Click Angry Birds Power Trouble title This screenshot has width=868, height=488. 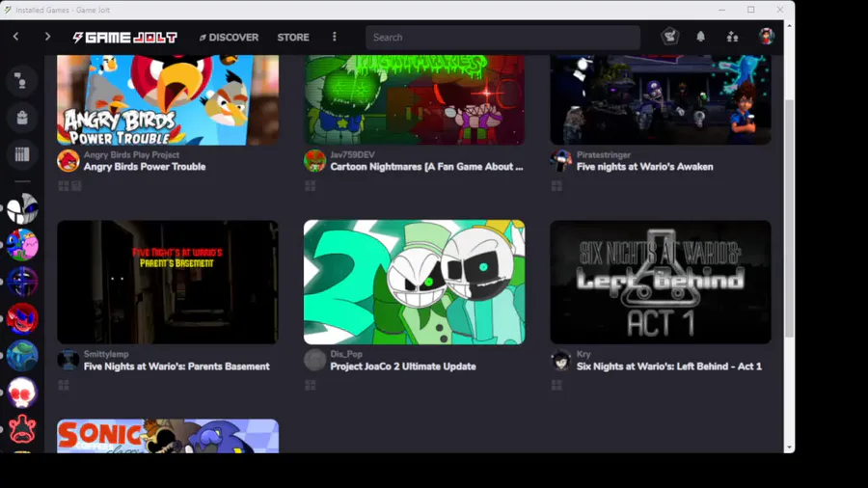(145, 167)
